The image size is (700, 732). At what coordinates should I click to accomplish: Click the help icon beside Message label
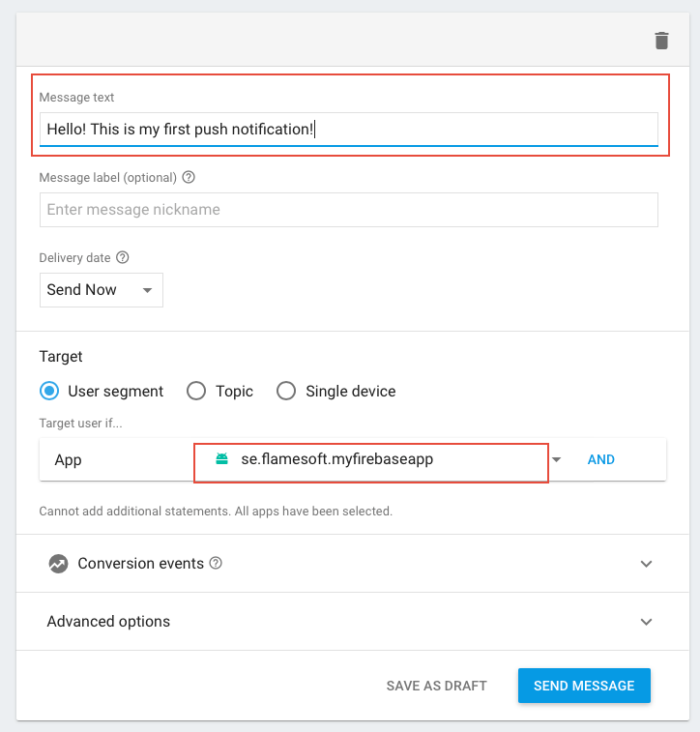[x=189, y=178]
